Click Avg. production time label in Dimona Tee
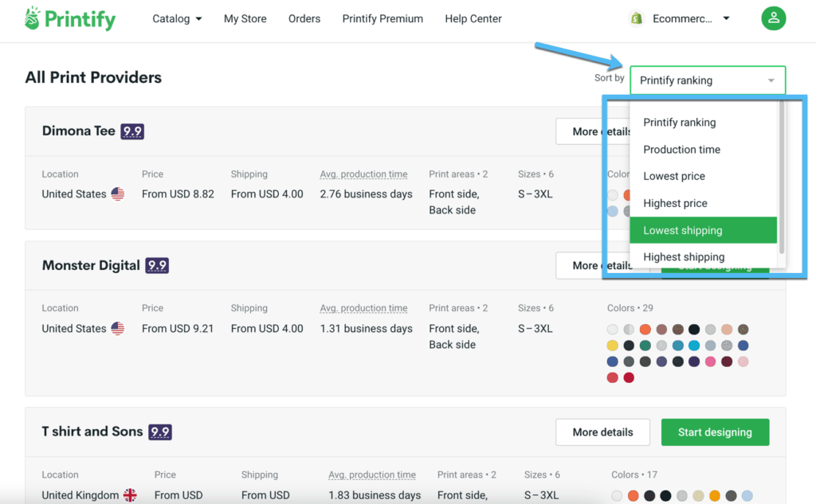Image resolution: width=816 pixels, height=504 pixels. (363, 174)
